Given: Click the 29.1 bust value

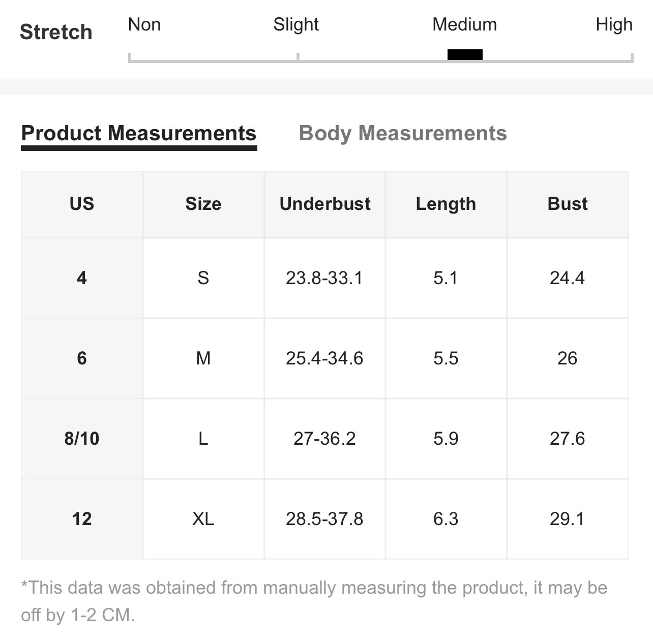Looking at the screenshot, I should click(568, 519).
